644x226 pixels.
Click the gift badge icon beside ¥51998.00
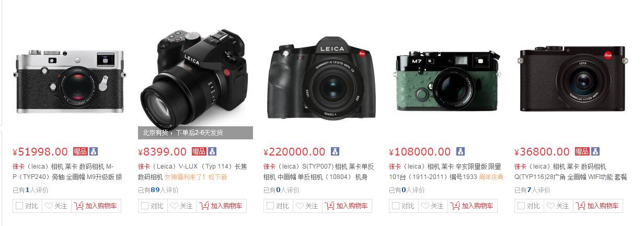click(x=80, y=151)
